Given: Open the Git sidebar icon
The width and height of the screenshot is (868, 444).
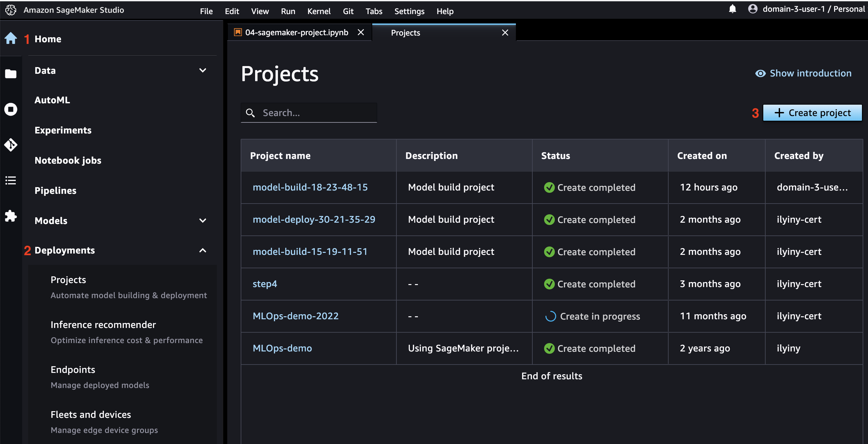Looking at the screenshot, I should click(11, 145).
